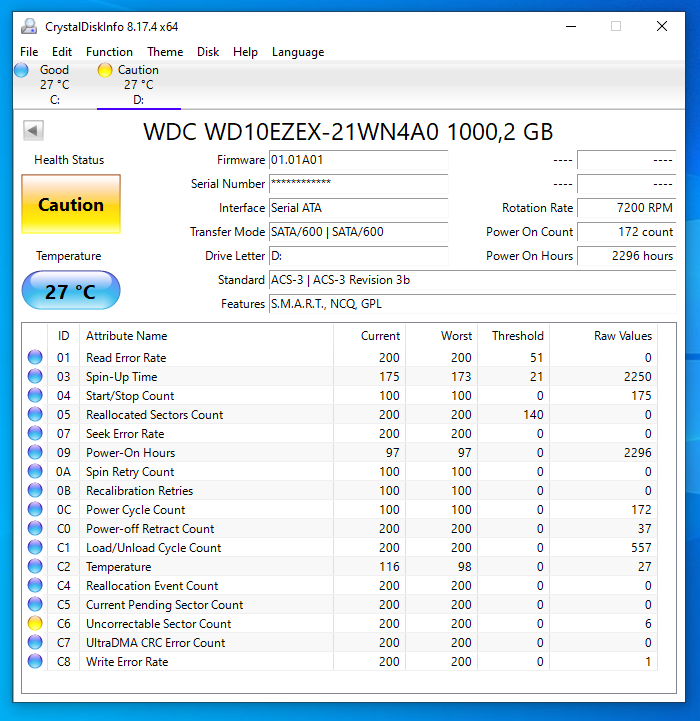Screen dimensions: 700x721
Task: Click worst value 173 in Spin-Up Time row
Action: [x=461, y=377]
